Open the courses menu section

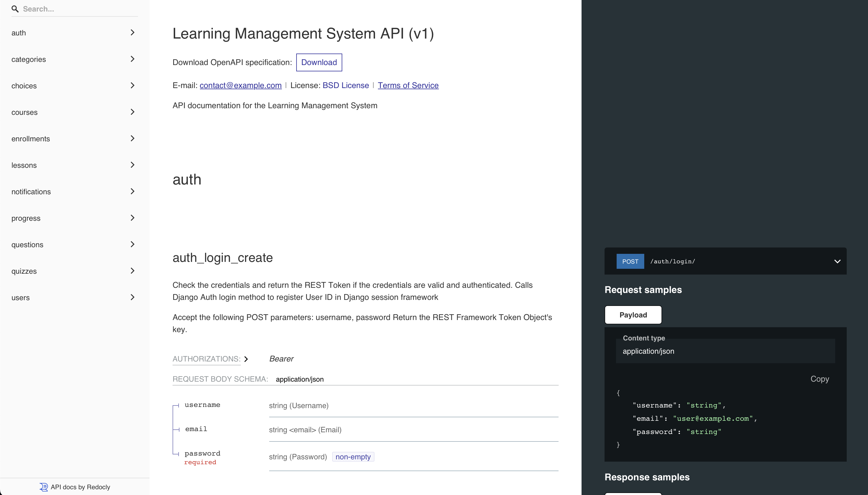tap(74, 112)
